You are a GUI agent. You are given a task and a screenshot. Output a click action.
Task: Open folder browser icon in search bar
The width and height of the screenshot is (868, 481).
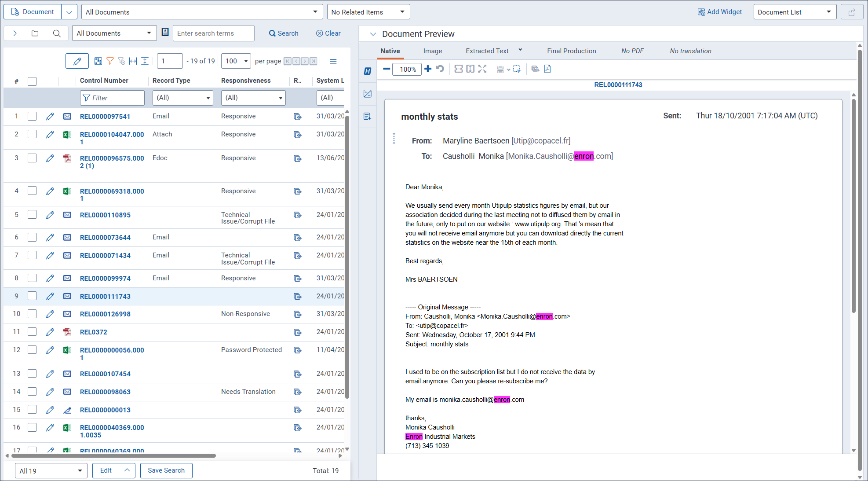[35, 33]
